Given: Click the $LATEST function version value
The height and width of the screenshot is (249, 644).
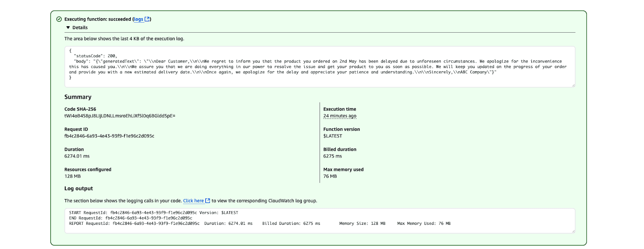Looking at the screenshot, I should (x=332, y=136).
